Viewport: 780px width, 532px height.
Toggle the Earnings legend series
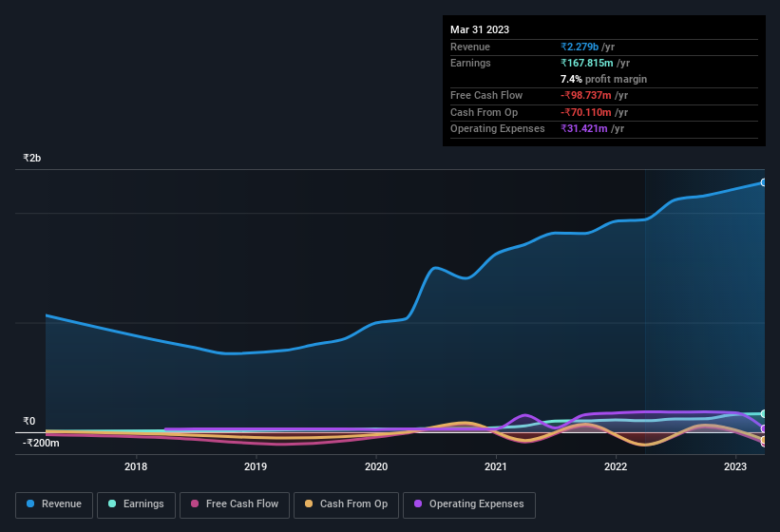(136, 504)
